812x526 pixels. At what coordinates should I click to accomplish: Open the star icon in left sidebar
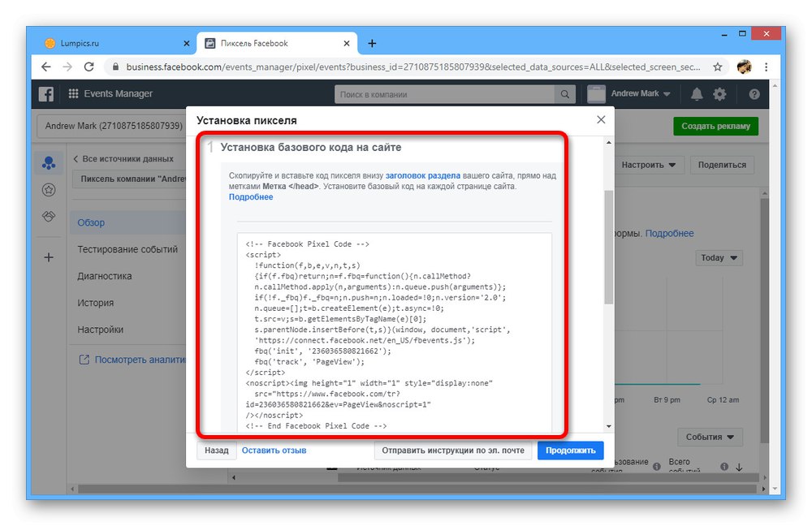pyautogui.click(x=49, y=190)
